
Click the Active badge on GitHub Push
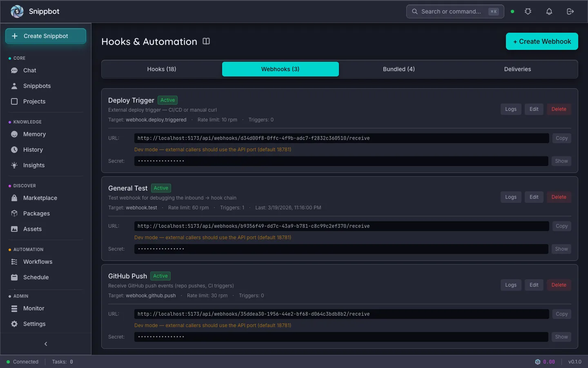[x=160, y=276]
